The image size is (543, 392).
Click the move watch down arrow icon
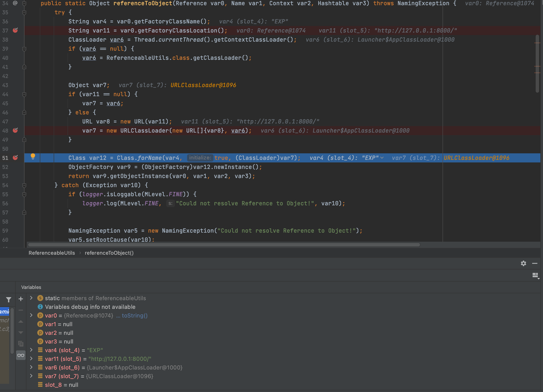pos(21,333)
